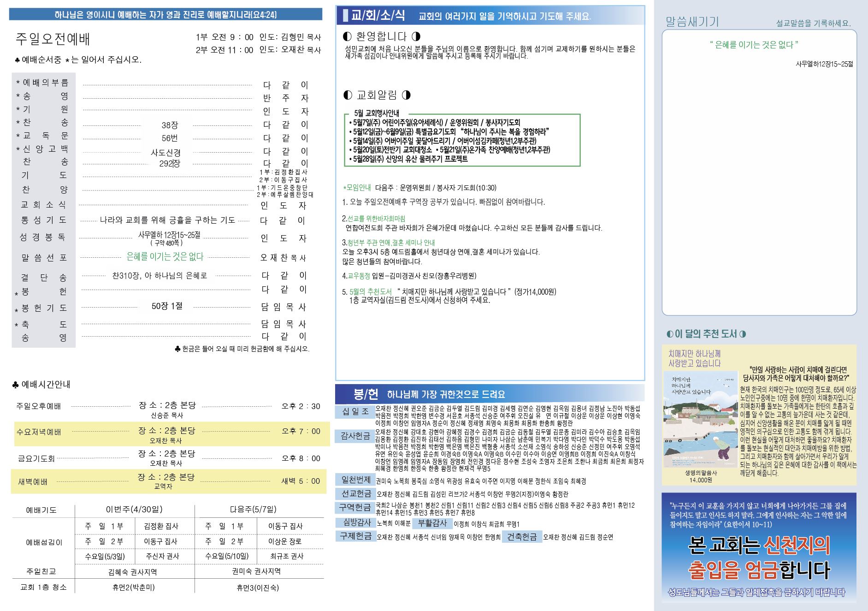The width and height of the screenshot is (868, 611).
Task: Click the 수요저녁예배 row
Action: (x=172, y=434)
